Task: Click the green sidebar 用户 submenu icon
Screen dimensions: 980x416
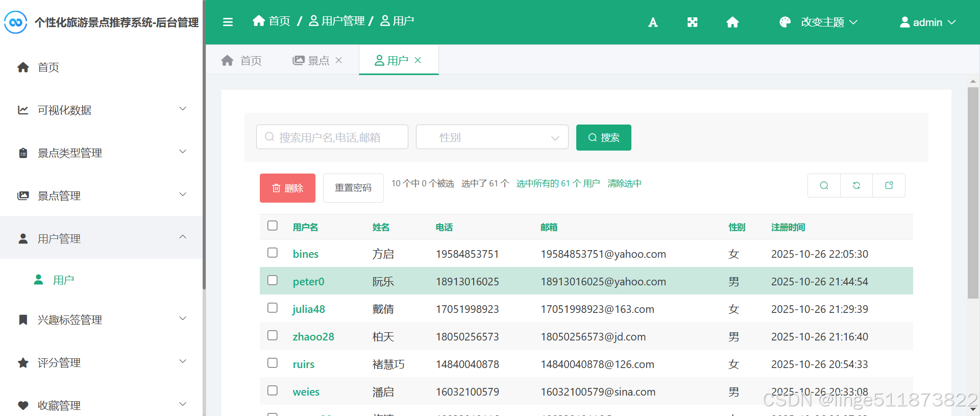Action: tap(38, 280)
